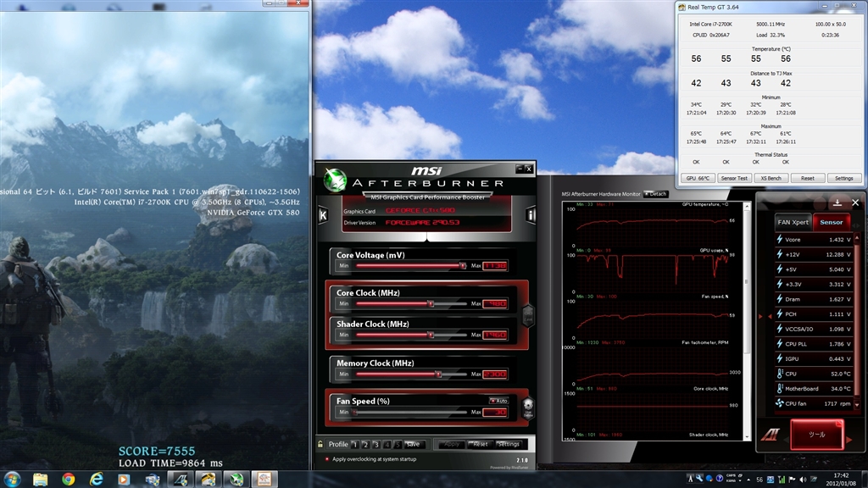Click the Core Clock max value field

[494, 304]
